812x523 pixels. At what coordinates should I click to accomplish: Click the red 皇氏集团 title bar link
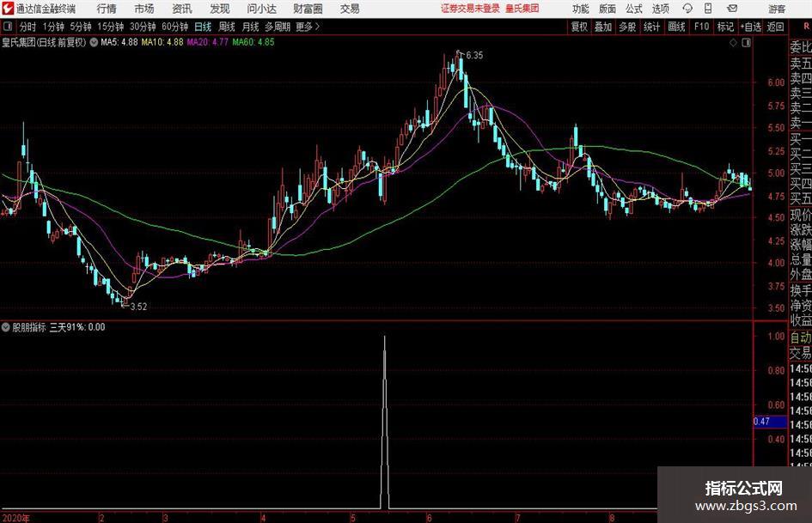coord(522,9)
